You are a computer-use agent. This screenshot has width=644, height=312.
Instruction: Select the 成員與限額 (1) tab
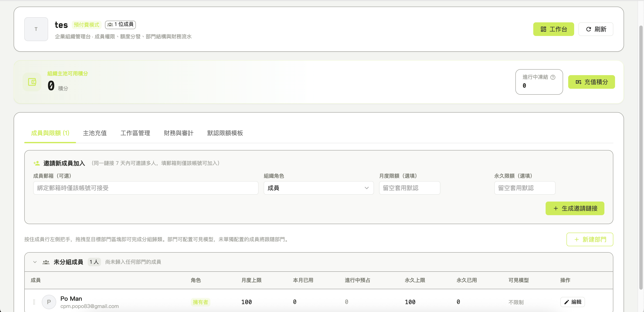click(50, 133)
